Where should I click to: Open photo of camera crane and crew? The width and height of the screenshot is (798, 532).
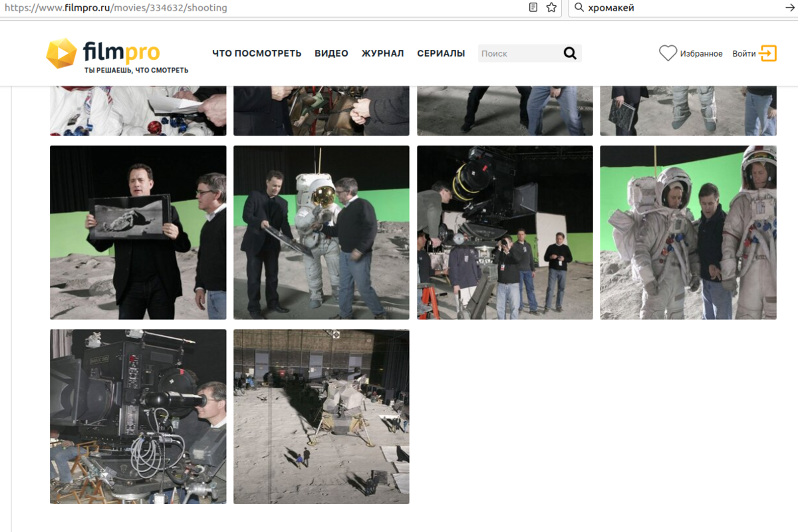point(505,233)
